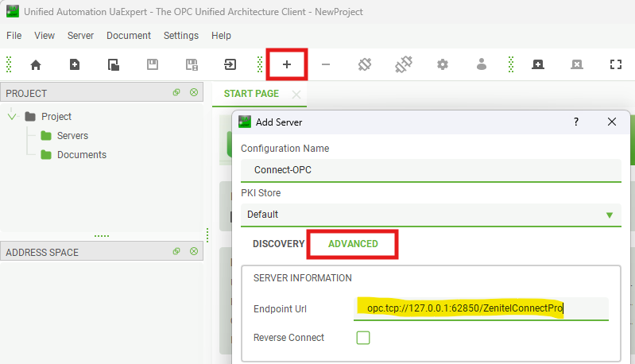Open Server Settings gear icon

pos(443,64)
